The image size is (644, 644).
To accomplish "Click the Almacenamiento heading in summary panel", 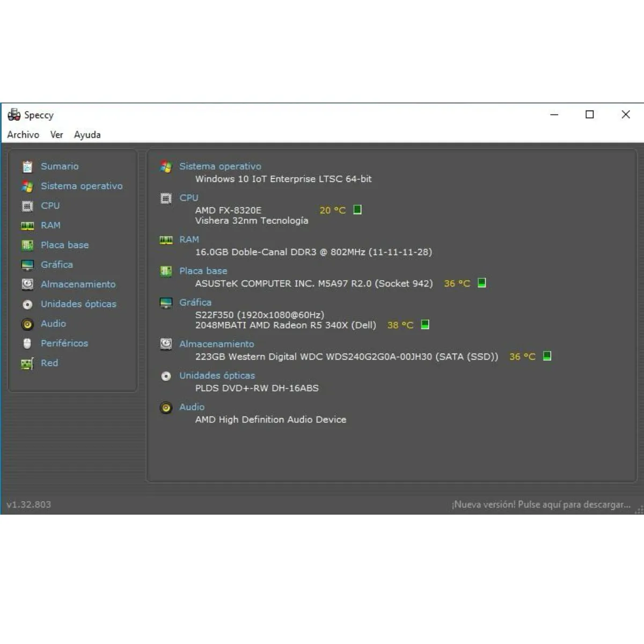I will coord(216,344).
